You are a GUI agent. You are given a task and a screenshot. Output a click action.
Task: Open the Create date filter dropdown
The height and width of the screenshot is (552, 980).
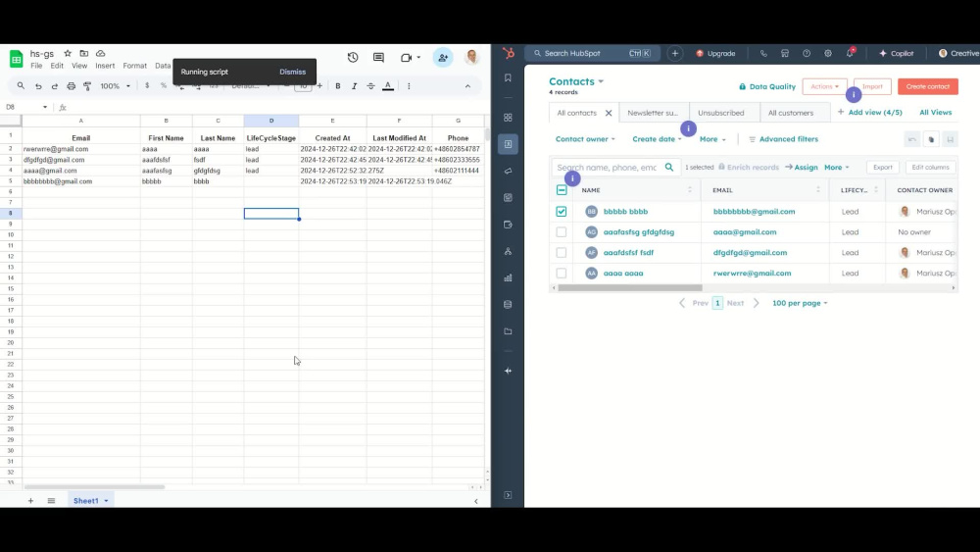[x=657, y=139]
